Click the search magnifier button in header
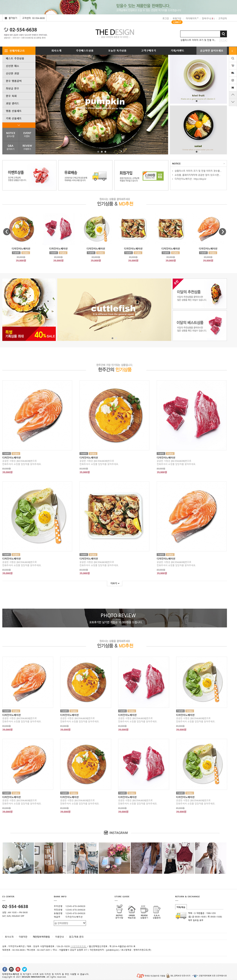This screenshot has width=237, height=980. tap(223, 34)
